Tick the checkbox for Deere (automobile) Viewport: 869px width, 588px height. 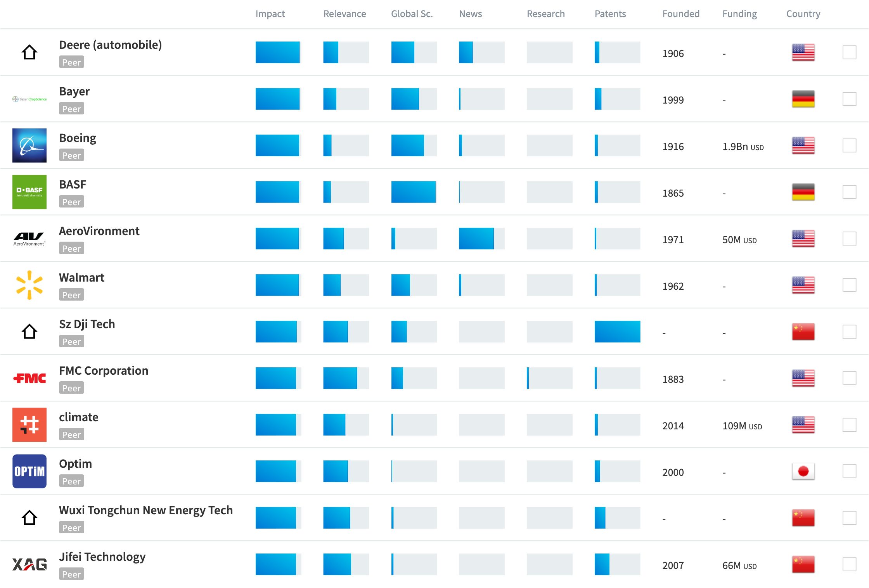[849, 52]
